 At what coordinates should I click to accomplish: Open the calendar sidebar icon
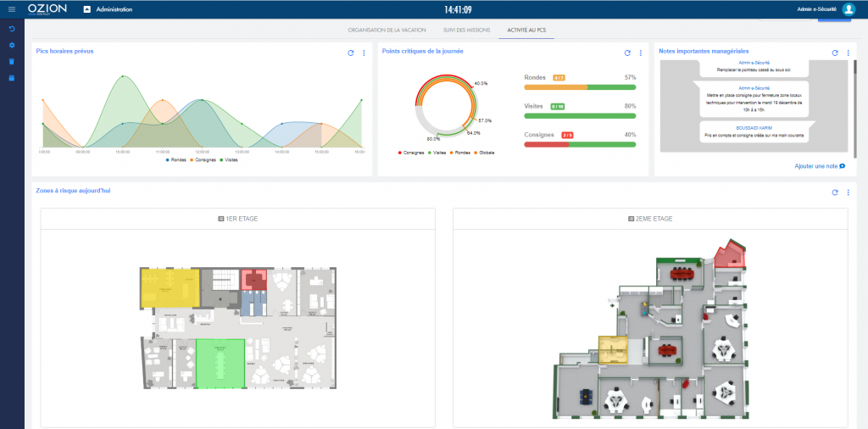click(12, 78)
